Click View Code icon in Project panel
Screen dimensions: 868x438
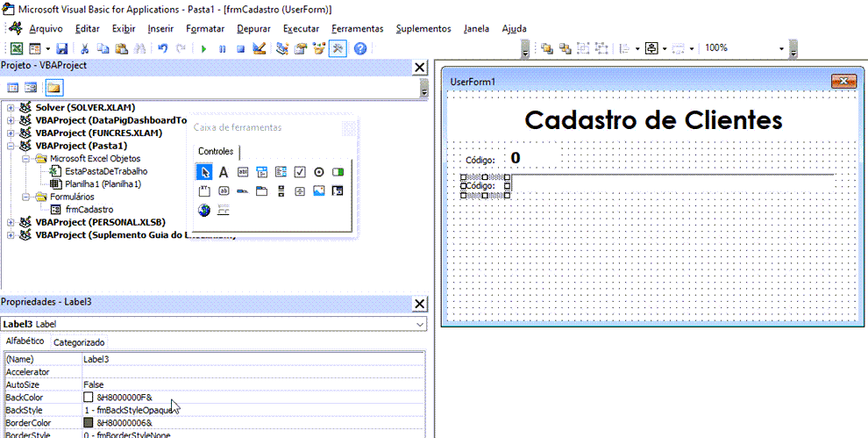[12, 88]
